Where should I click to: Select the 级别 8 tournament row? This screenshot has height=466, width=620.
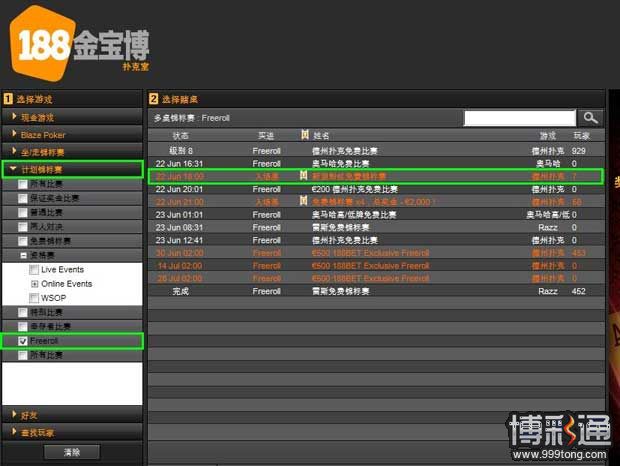(x=376, y=151)
